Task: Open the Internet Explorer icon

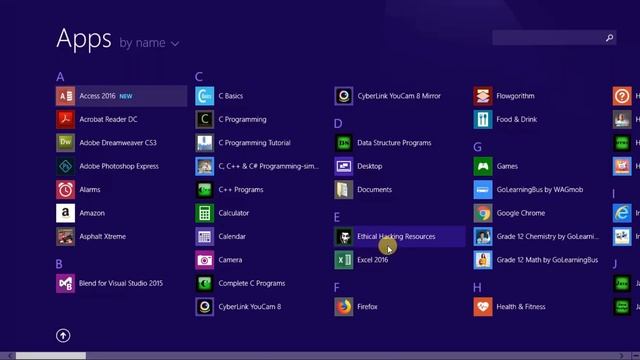Action: pyautogui.click(x=622, y=213)
